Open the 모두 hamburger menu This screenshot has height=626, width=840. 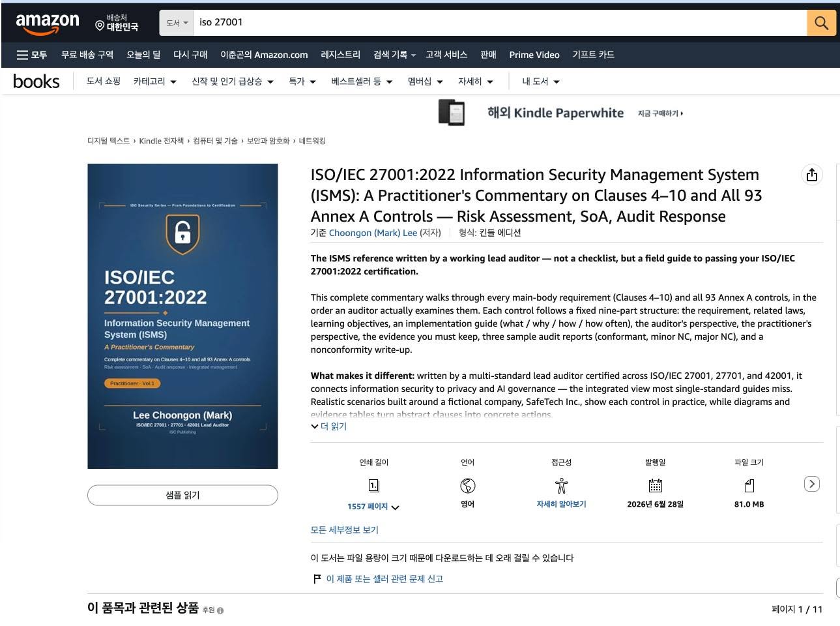32,55
